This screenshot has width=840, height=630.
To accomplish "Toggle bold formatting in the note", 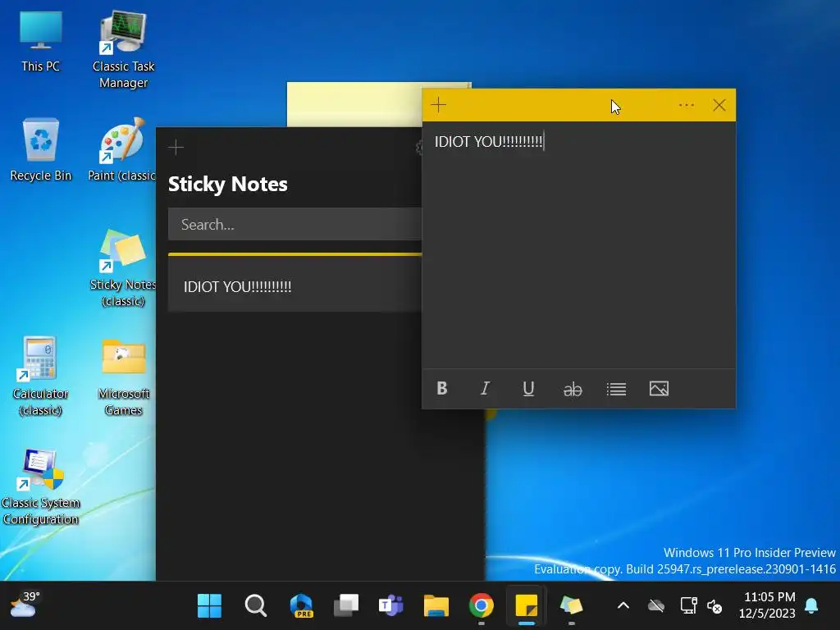I will tap(442, 388).
